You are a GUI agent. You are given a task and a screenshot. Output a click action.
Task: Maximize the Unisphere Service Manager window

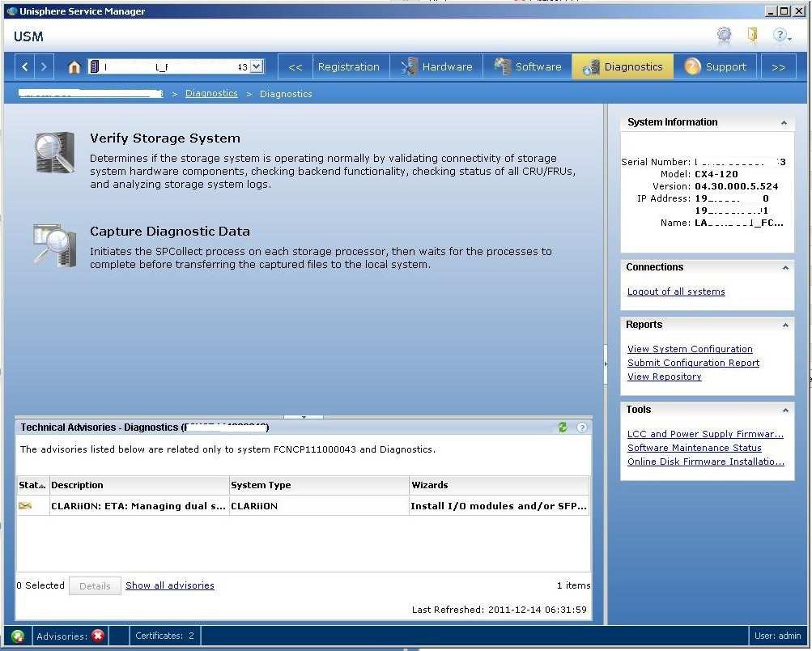click(x=784, y=11)
